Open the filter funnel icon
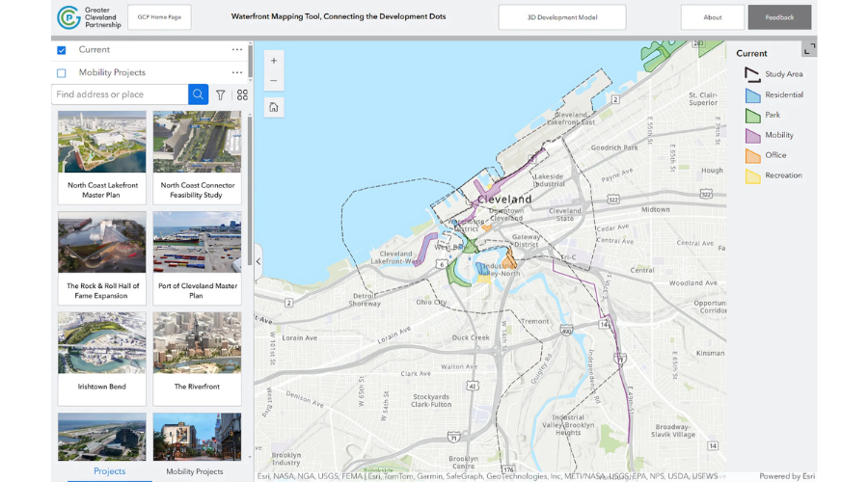This screenshot has height=482, width=868. (x=220, y=95)
